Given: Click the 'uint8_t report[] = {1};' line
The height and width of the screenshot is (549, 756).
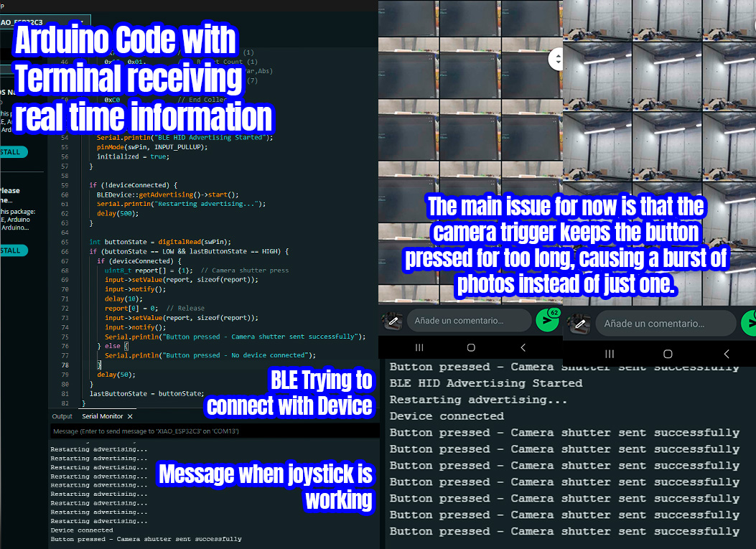Looking at the screenshot, I should (149, 271).
